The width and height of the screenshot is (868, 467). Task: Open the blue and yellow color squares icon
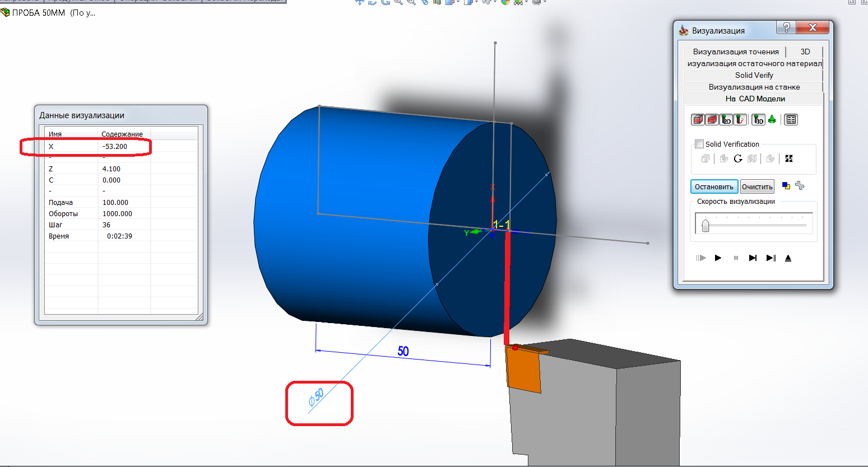[x=786, y=186]
